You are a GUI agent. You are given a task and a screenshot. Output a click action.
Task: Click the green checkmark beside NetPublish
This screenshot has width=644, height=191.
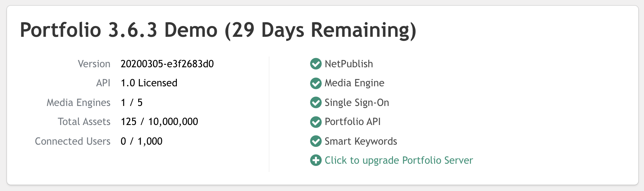[x=316, y=64]
